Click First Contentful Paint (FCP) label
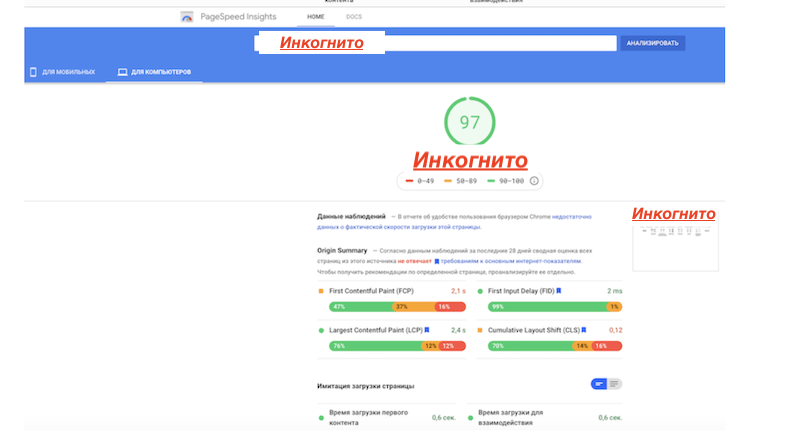 point(371,291)
